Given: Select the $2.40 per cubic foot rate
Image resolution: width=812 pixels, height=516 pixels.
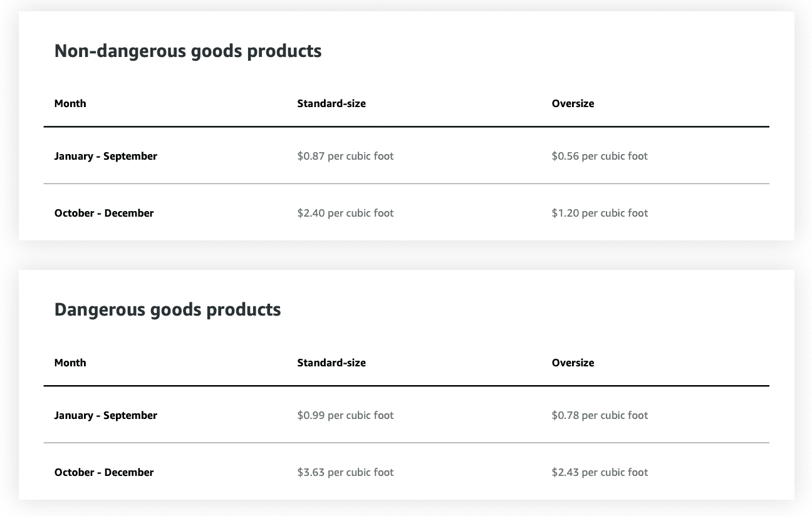Looking at the screenshot, I should 345,213.
